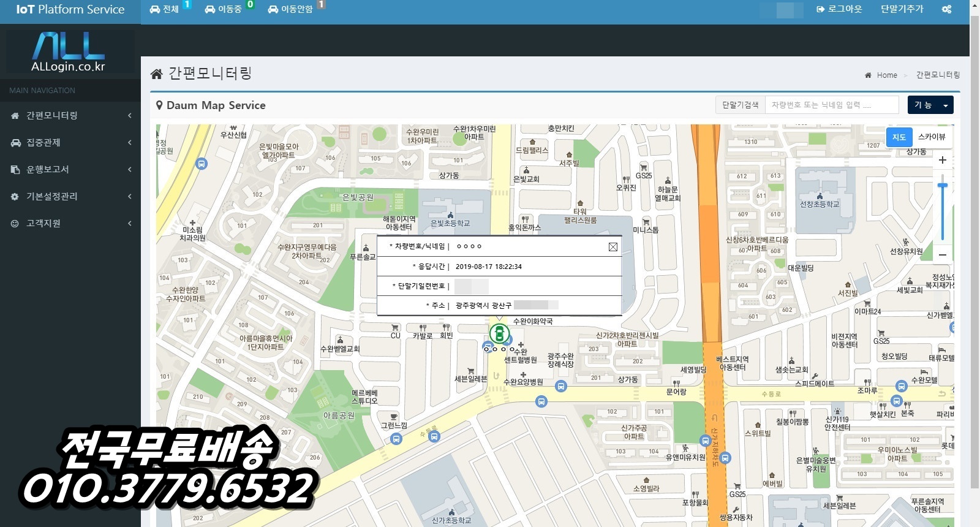Click bus stop icon near 우산신협

pyautogui.click(x=201, y=164)
